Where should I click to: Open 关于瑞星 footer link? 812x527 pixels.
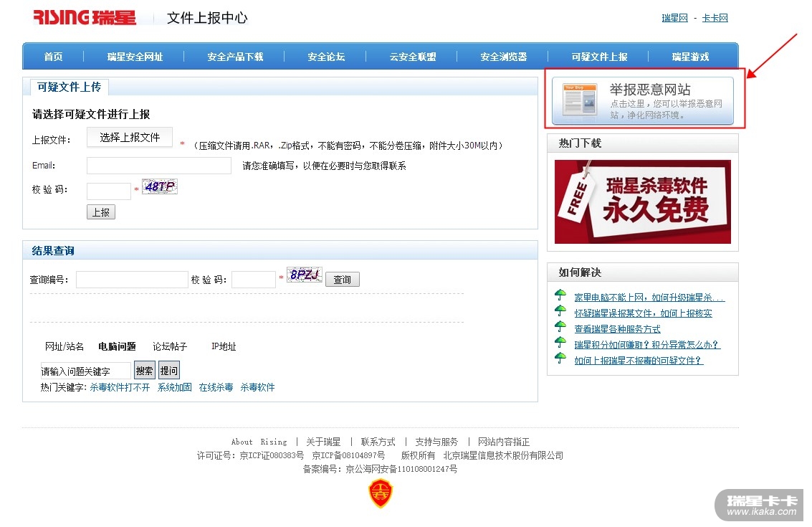(x=323, y=442)
